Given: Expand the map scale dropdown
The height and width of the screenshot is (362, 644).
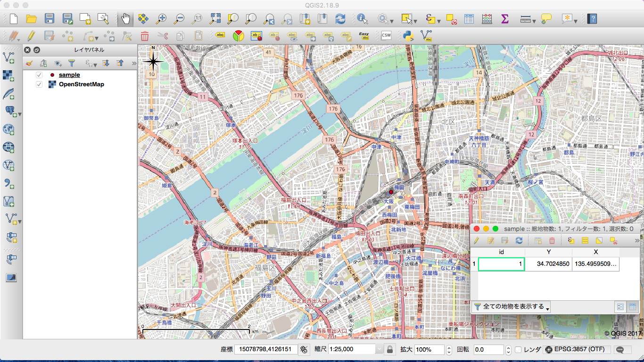Looking at the screenshot, I should 379,350.
